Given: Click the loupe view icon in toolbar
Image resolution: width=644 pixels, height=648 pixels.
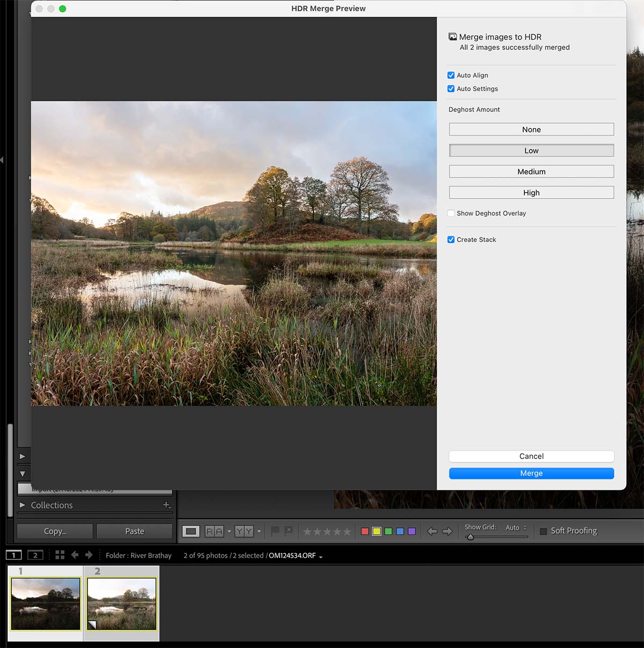Looking at the screenshot, I should click(191, 531).
